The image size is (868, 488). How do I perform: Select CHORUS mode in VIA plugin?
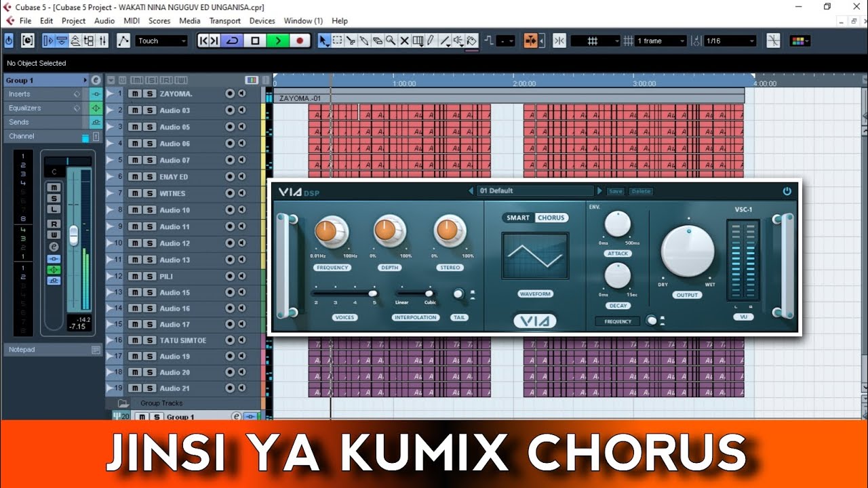click(551, 218)
